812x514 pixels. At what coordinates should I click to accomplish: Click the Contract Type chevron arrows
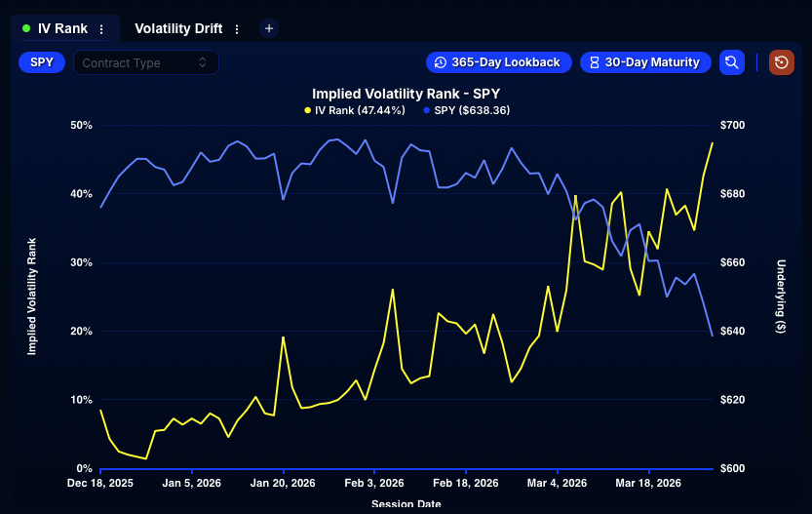coord(203,62)
